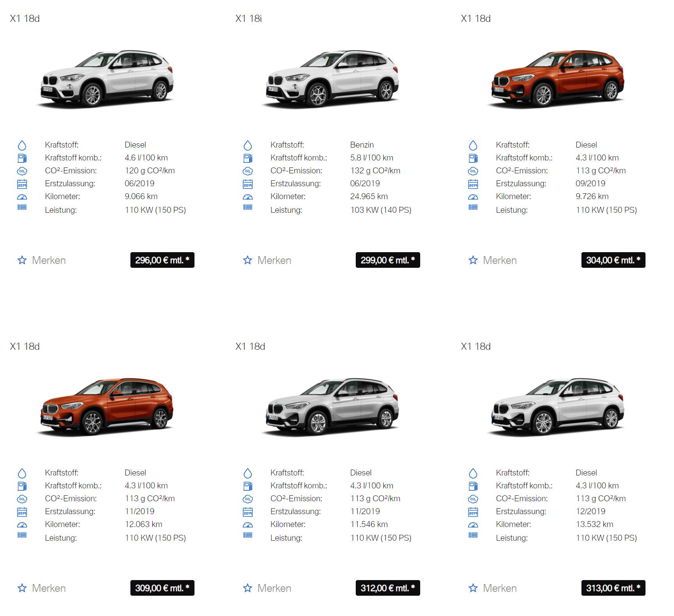Click the X1 18i model title

(249, 18)
